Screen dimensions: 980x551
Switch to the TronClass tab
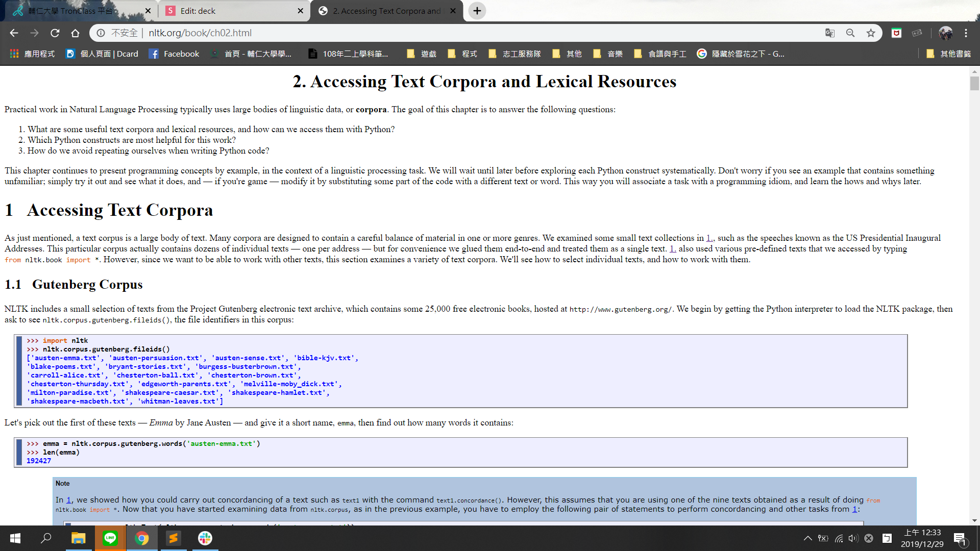tap(71, 11)
